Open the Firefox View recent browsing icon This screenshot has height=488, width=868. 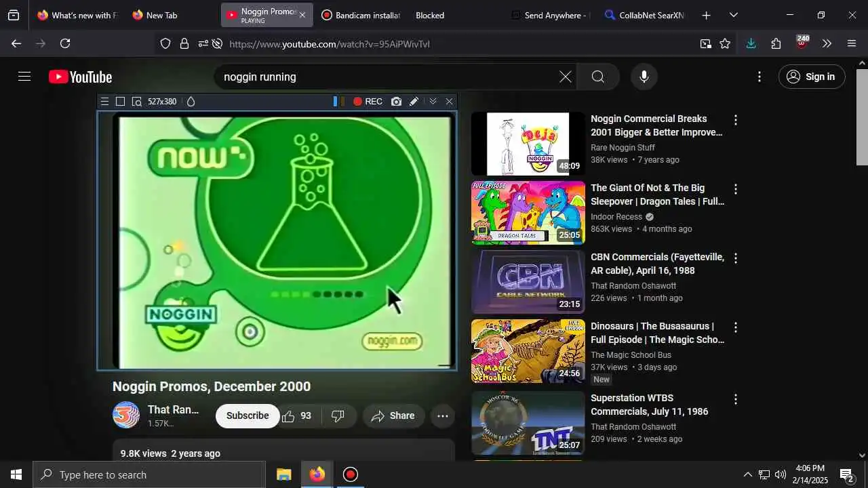pos(14,15)
